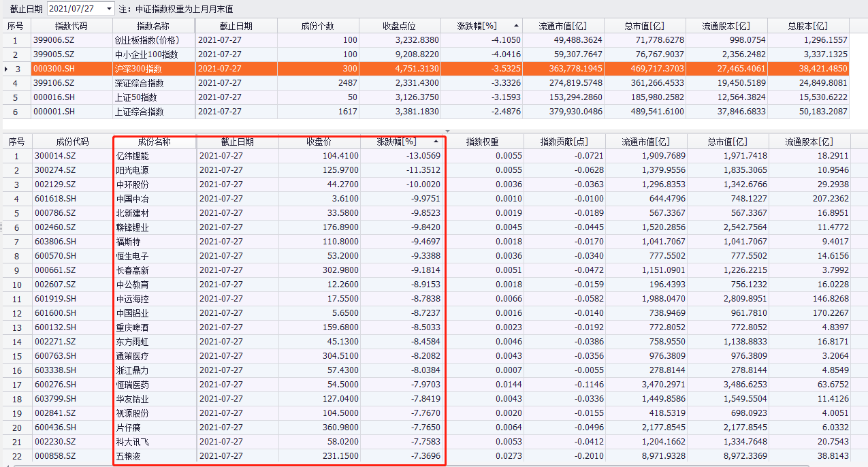Click constituent code 600276.SH
Screen dimensions: 868x467
tap(55, 385)
